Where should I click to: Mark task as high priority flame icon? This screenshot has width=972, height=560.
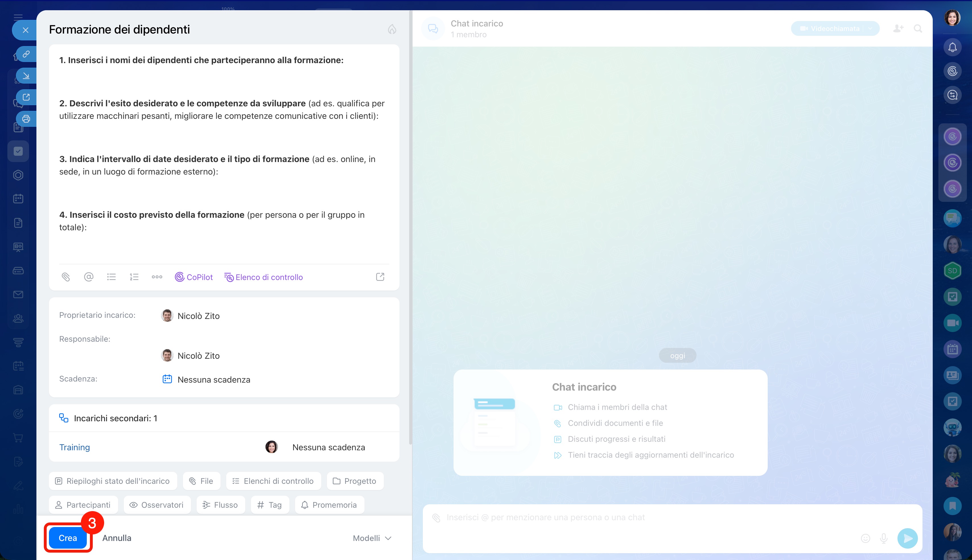[392, 30]
